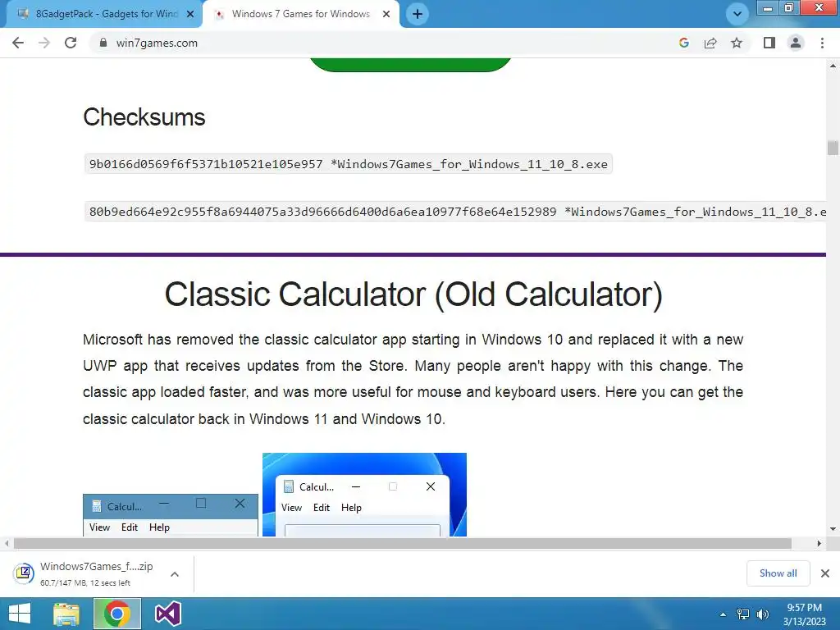
Task: Click the padlock site info icon
Action: pos(103,43)
